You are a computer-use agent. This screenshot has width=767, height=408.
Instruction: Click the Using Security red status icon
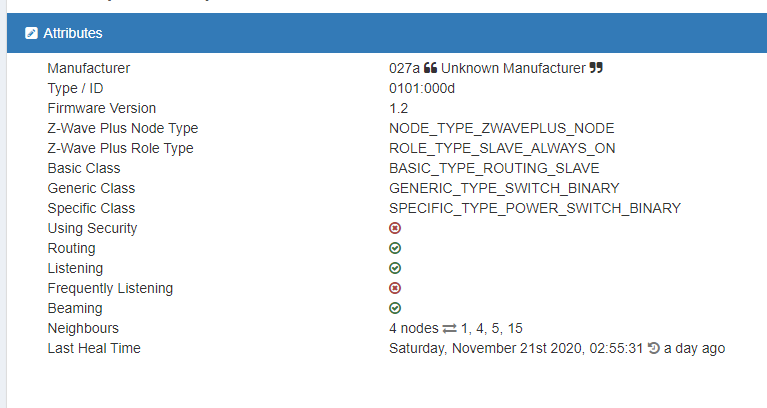click(x=395, y=228)
